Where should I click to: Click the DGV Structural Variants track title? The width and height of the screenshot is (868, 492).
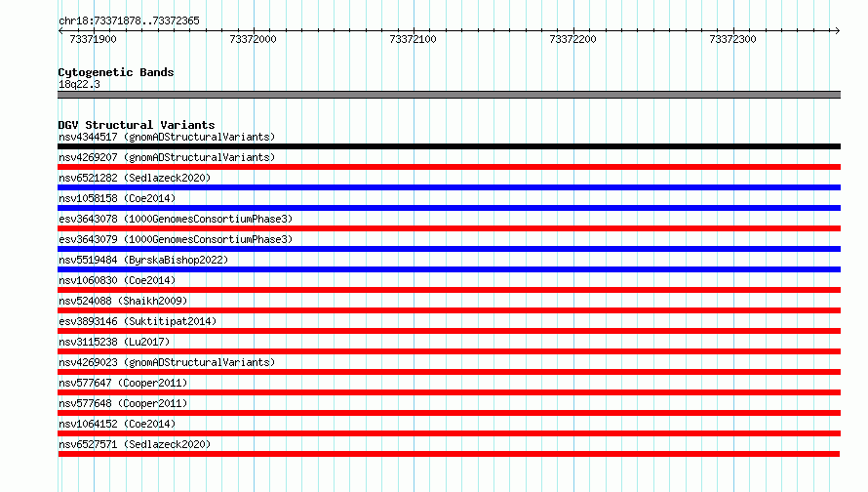point(137,125)
